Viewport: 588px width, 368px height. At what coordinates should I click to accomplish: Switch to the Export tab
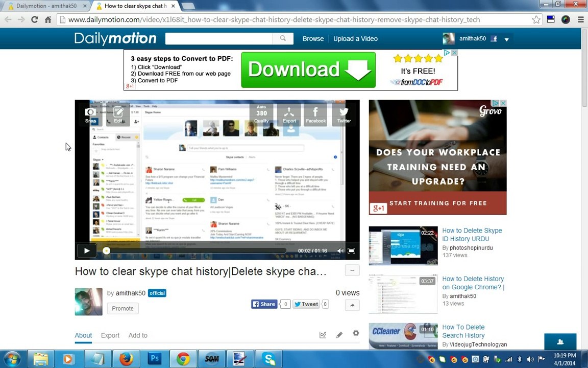(110, 335)
